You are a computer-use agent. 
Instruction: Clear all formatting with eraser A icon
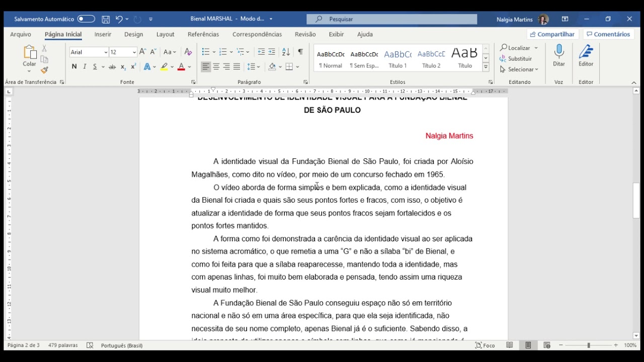[188, 52]
